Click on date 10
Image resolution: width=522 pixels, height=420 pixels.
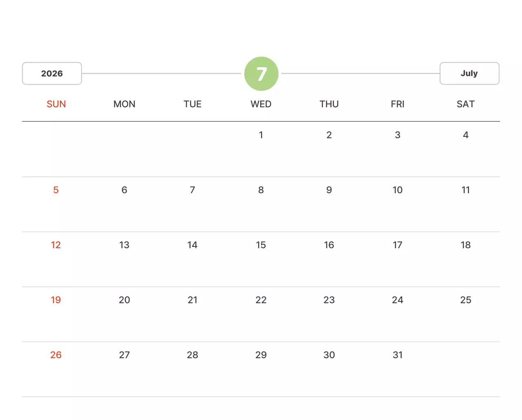(397, 190)
